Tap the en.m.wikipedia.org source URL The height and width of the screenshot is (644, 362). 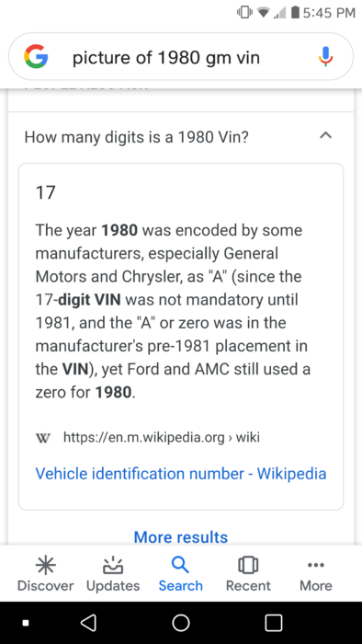[x=162, y=438]
